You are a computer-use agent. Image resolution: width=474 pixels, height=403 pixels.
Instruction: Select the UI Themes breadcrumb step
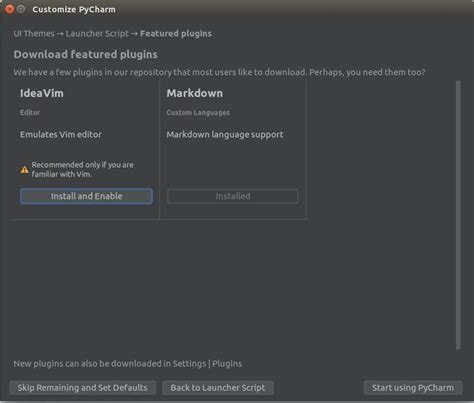point(34,34)
